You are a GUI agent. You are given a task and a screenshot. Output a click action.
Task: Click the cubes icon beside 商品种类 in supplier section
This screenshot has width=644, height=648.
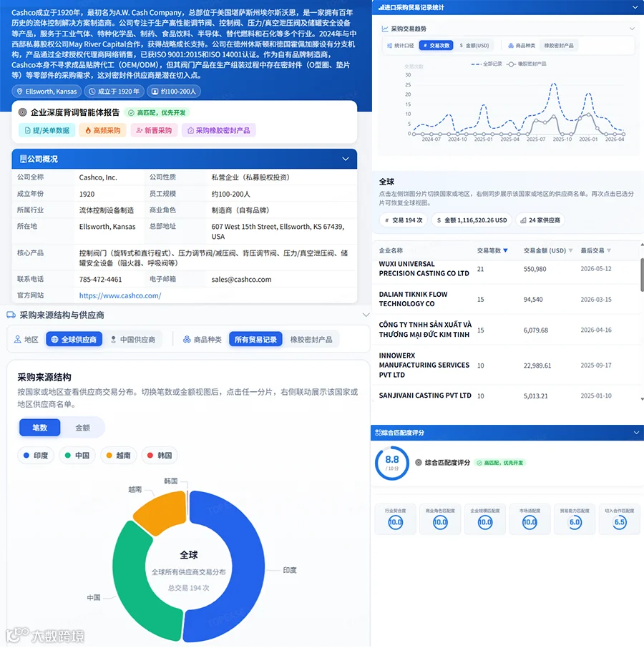pos(187,340)
